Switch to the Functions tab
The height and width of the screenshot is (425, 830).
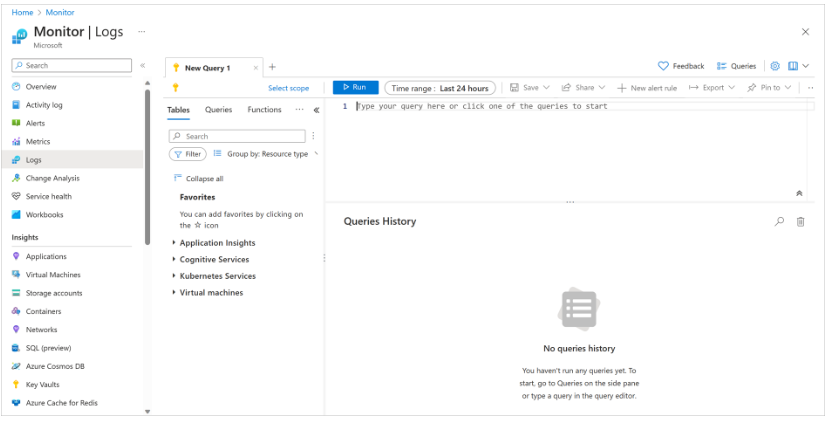click(264, 110)
